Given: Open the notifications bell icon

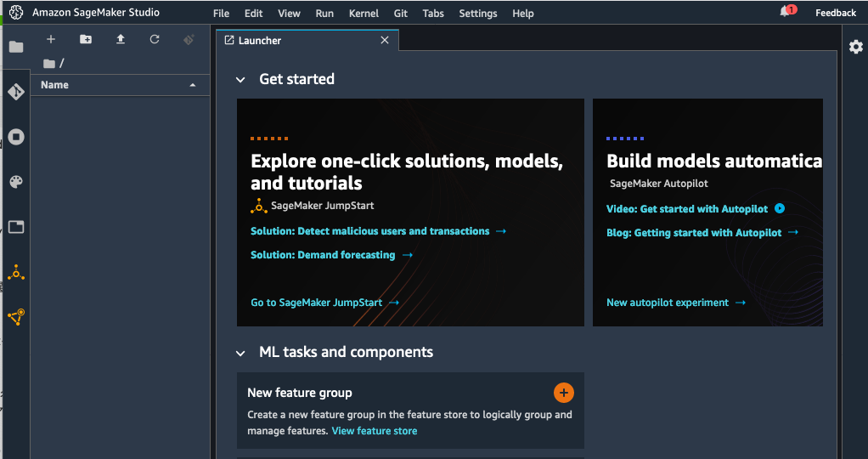Looking at the screenshot, I should 785,12.
